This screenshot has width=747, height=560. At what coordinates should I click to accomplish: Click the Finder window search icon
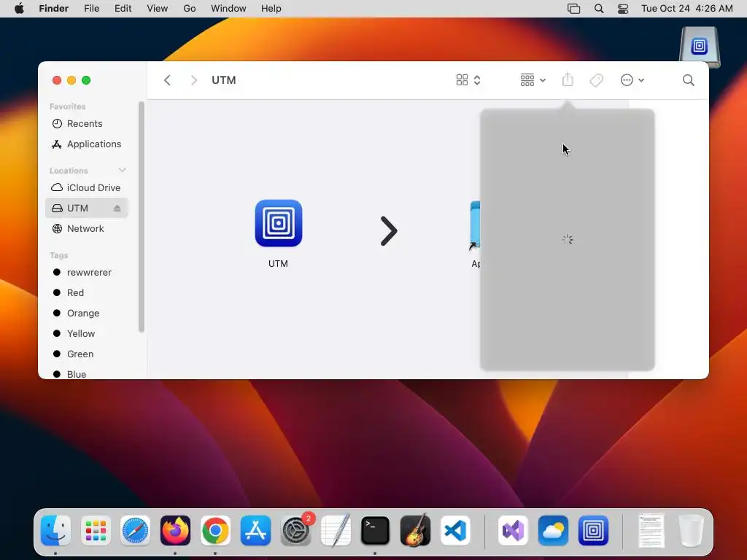[x=689, y=80]
